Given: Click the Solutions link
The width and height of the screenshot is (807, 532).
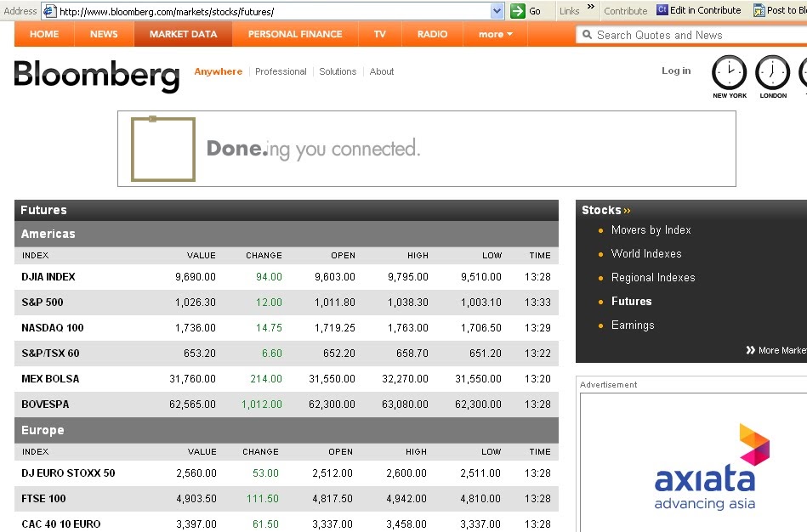Looking at the screenshot, I should [x=338, y=71].
